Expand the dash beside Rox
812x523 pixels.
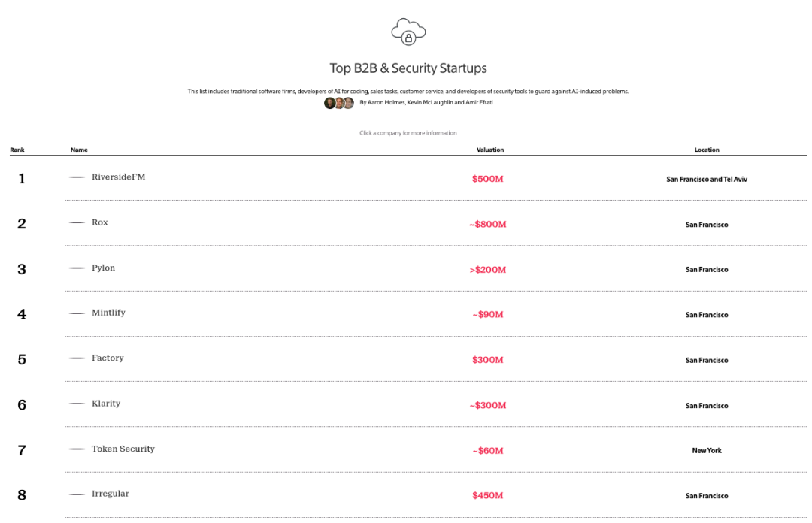point(77,222)
